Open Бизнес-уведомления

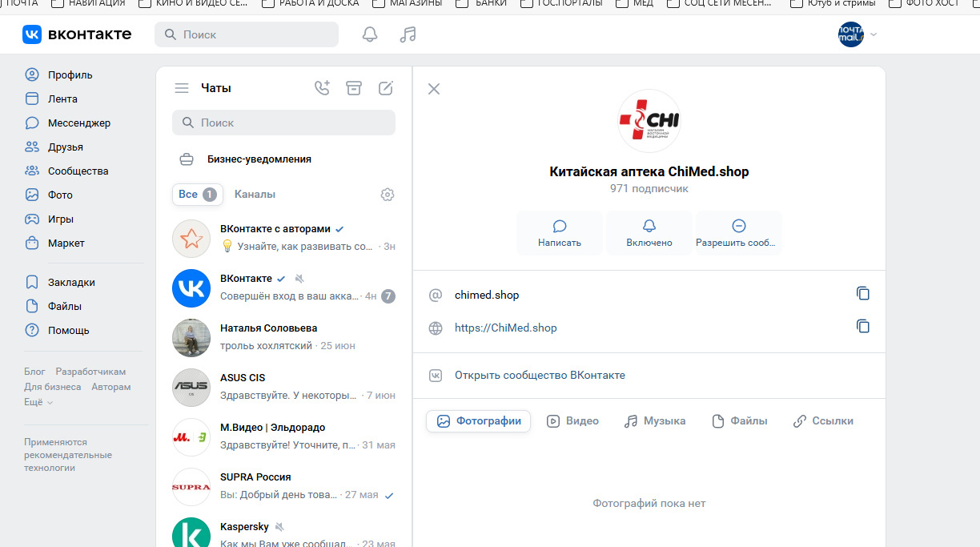tap(283, 159)
